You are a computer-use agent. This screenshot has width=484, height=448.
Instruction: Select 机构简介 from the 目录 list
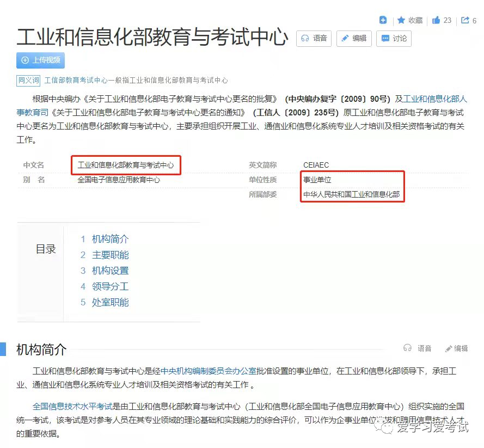click(x=110, y=239)
